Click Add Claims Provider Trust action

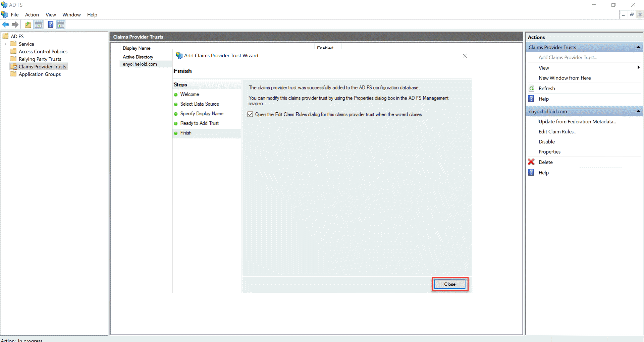[x=568, y=57]
